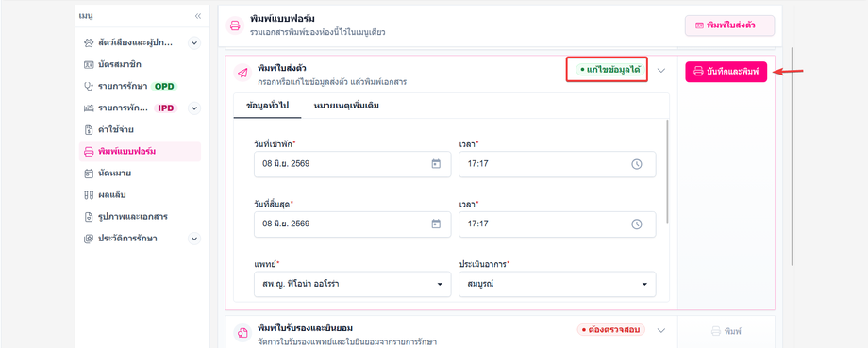
Task: Open ค่าใช้จ่าย menu item
Action: pos(140,129)
